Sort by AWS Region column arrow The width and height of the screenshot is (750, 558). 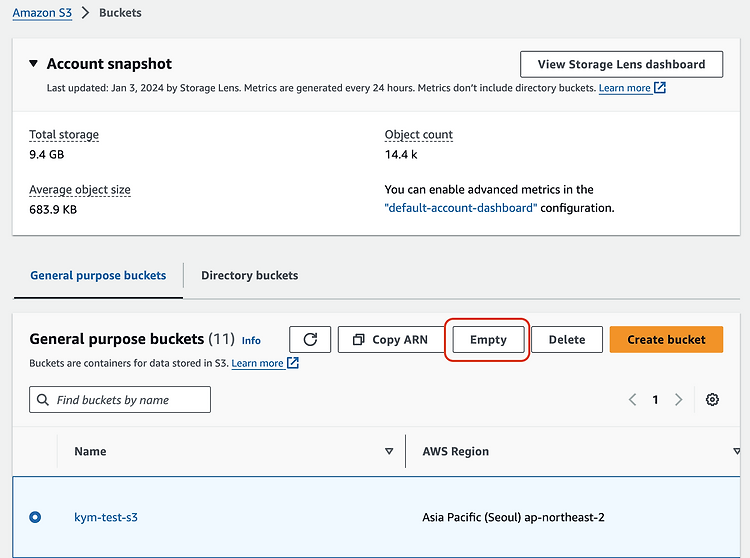(x=737, y=451)
